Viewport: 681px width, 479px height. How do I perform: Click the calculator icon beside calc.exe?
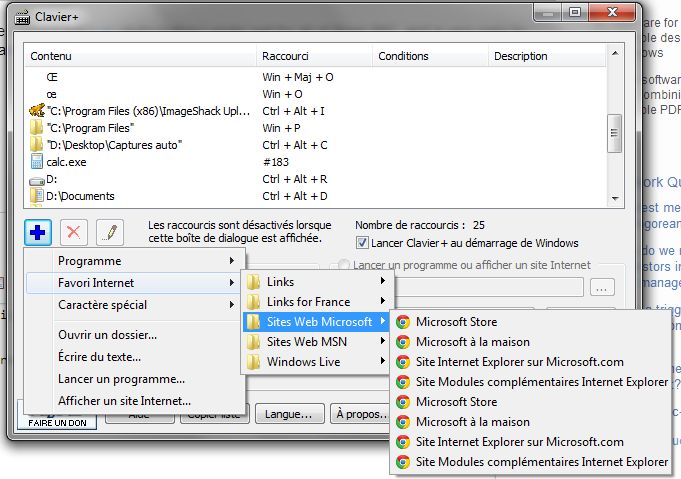point(37,162)
